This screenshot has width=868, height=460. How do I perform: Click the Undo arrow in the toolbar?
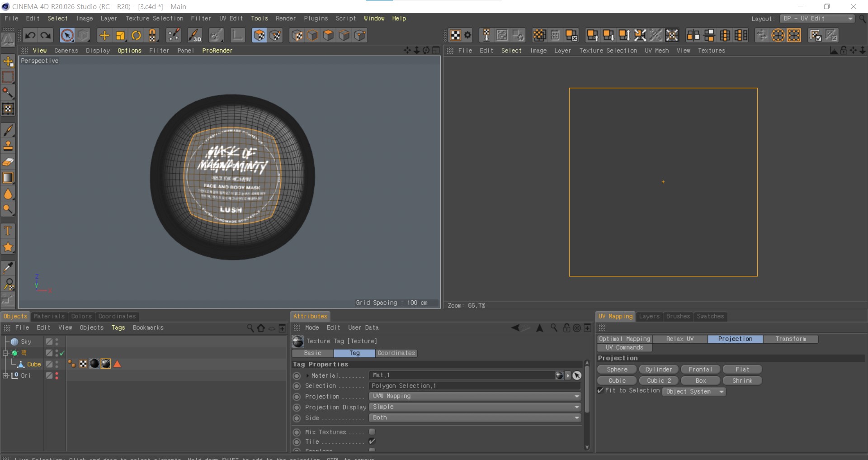[x=30, y=35]
